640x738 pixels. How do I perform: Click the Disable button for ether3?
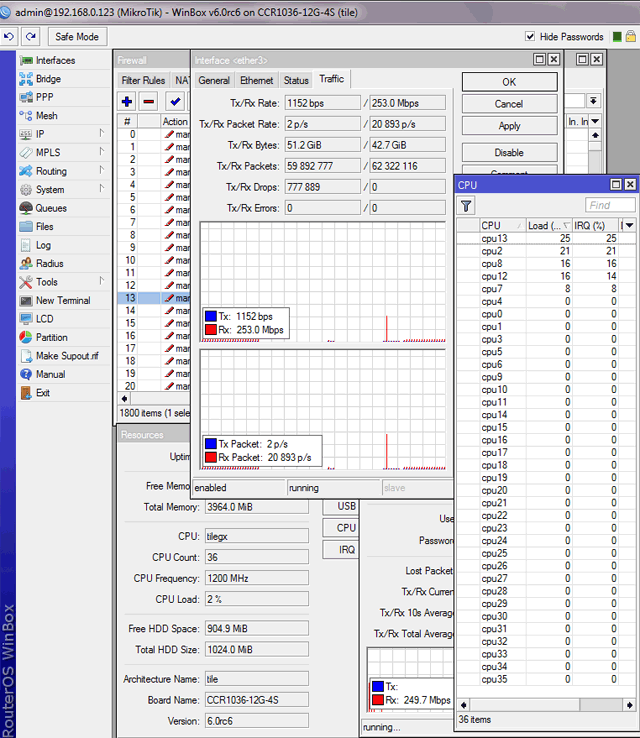point(508,153)
